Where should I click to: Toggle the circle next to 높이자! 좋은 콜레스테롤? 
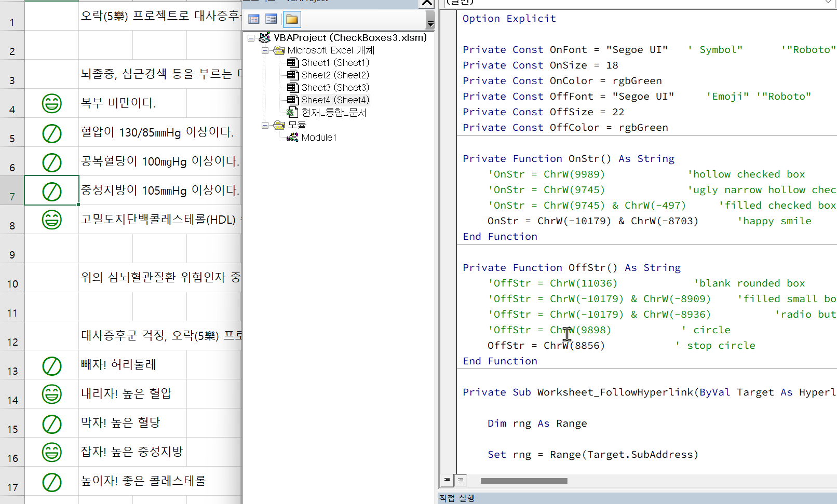pos(51,482)
